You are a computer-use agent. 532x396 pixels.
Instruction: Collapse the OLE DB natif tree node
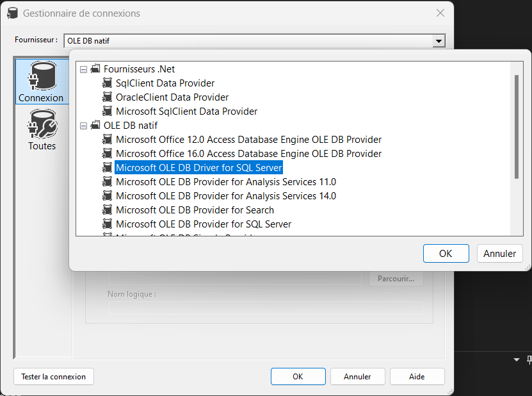pyautogui.click(x=83, y=126)
